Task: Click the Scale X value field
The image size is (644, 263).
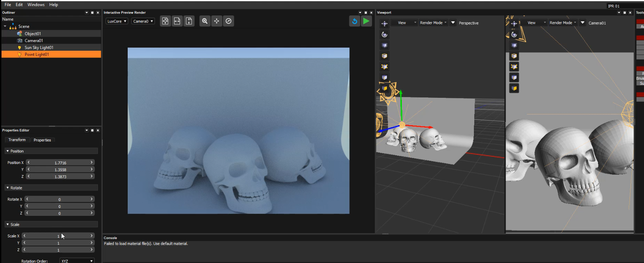Action: coord(58,236)
